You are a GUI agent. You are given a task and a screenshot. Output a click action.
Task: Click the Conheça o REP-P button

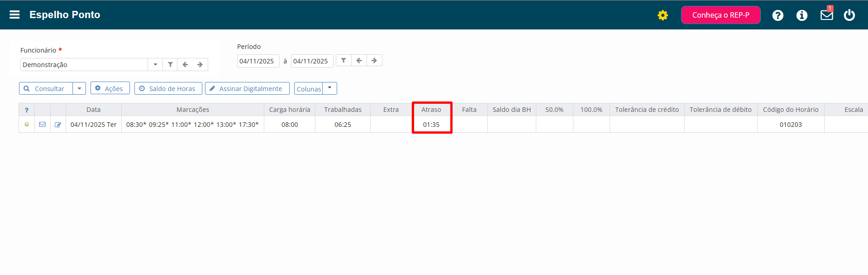(x=720, y=15)
